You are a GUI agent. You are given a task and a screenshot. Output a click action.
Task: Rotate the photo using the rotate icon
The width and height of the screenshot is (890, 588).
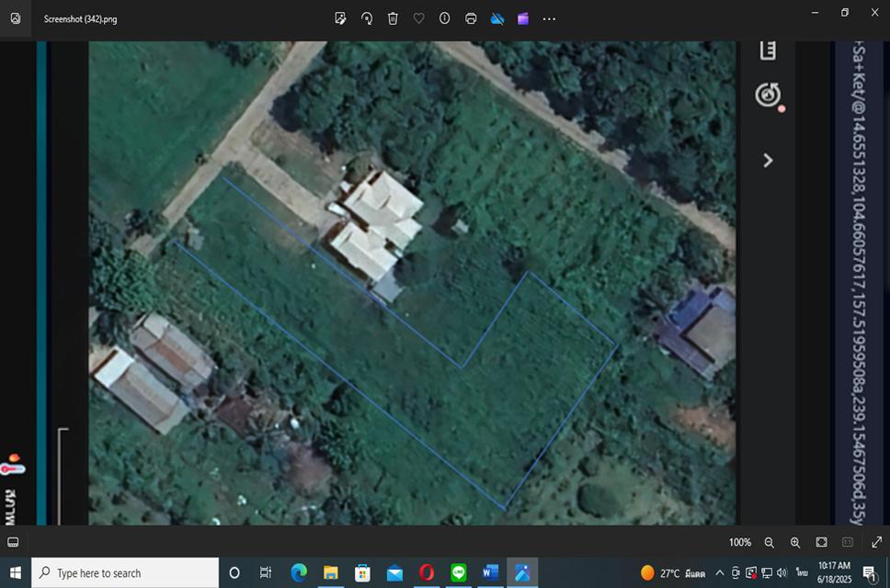[367, 18]
